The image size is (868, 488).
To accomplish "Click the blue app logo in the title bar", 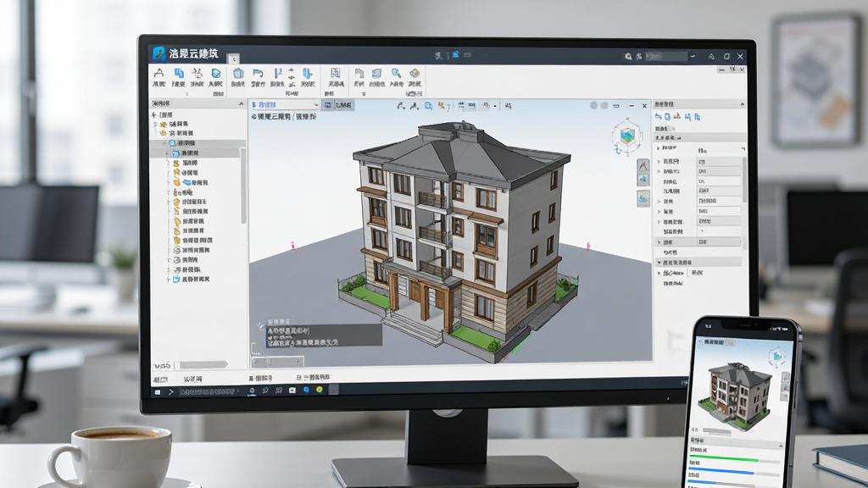I will (x=159, y=53).
